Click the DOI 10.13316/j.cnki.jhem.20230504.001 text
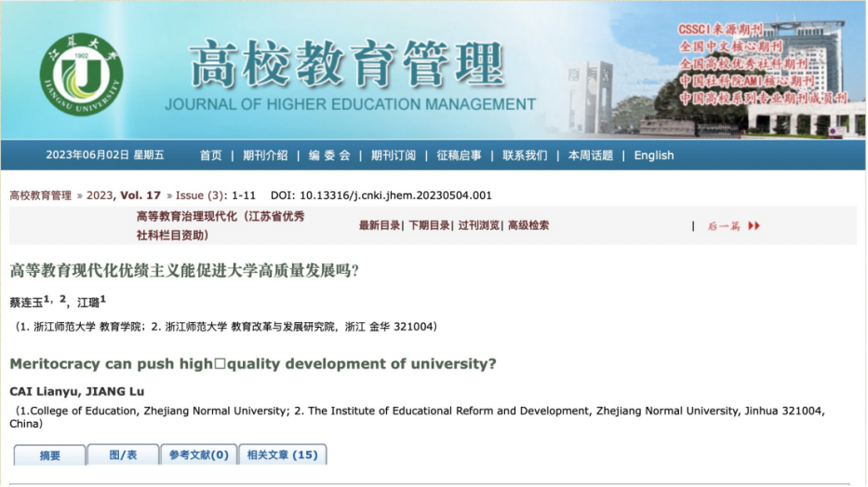 (x=381, y=196)
